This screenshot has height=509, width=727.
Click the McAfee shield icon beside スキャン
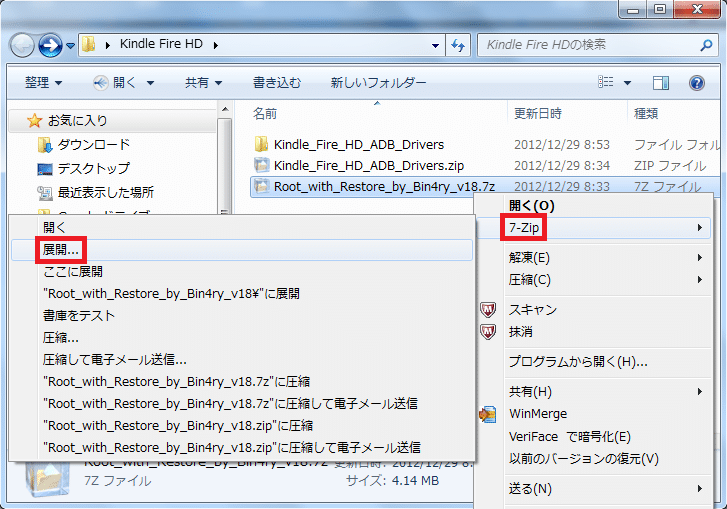click(x=488, y=309)
